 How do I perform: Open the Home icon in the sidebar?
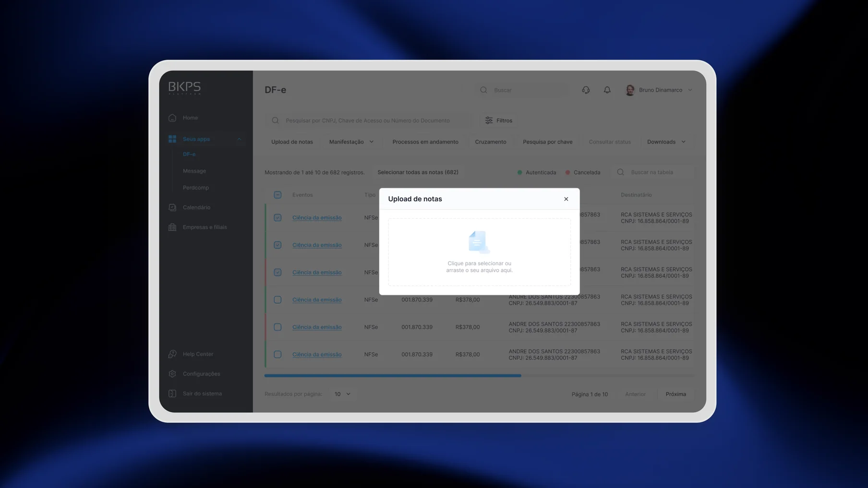coord(172,118)
